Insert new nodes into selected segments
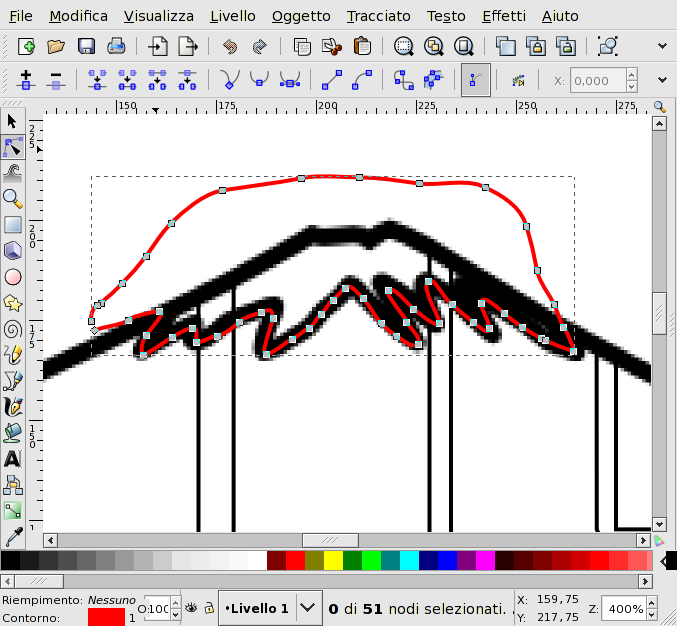This screenshot has width=677, height=626. pyautogui.click(x=26, y=80)
